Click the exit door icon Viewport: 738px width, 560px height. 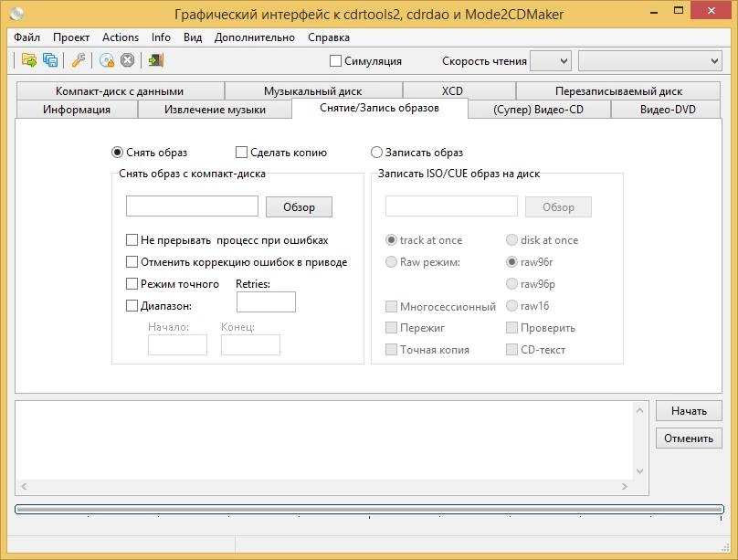click(156, 60)
